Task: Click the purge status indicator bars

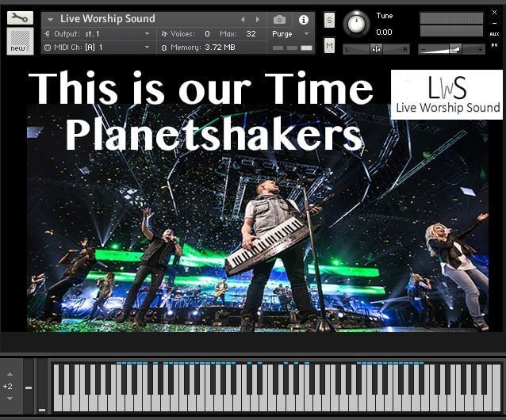Action: pos(293,48)
